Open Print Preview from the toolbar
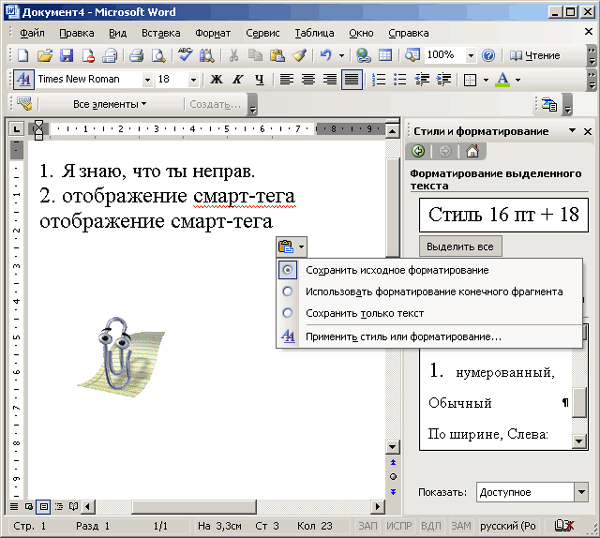 click(158, 56)
